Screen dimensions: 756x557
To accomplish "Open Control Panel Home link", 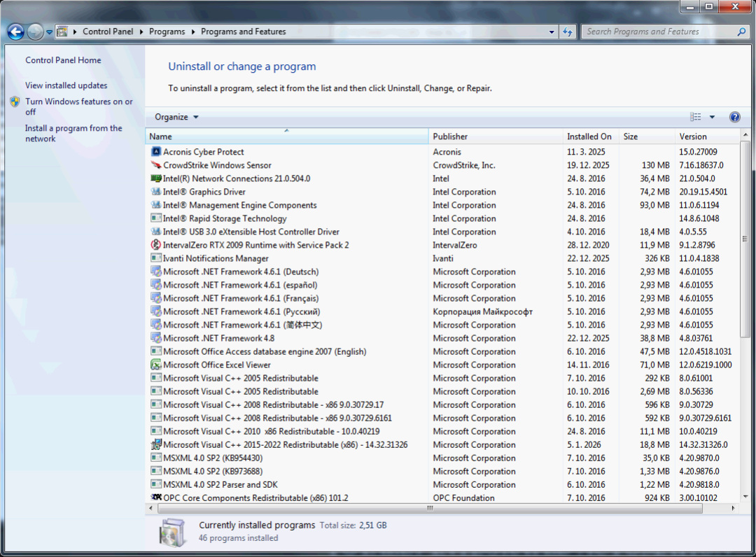I will [x=63, y=60].
